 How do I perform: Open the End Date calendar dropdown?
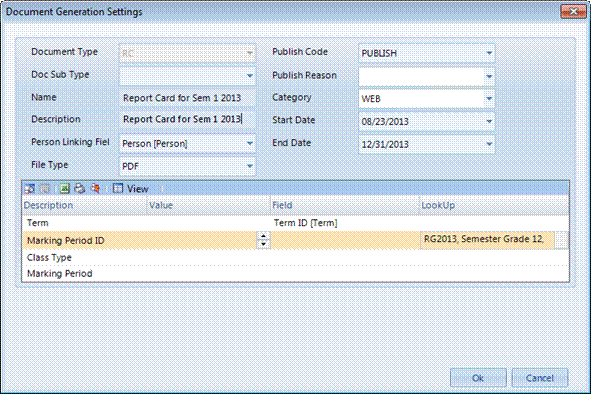489,144
